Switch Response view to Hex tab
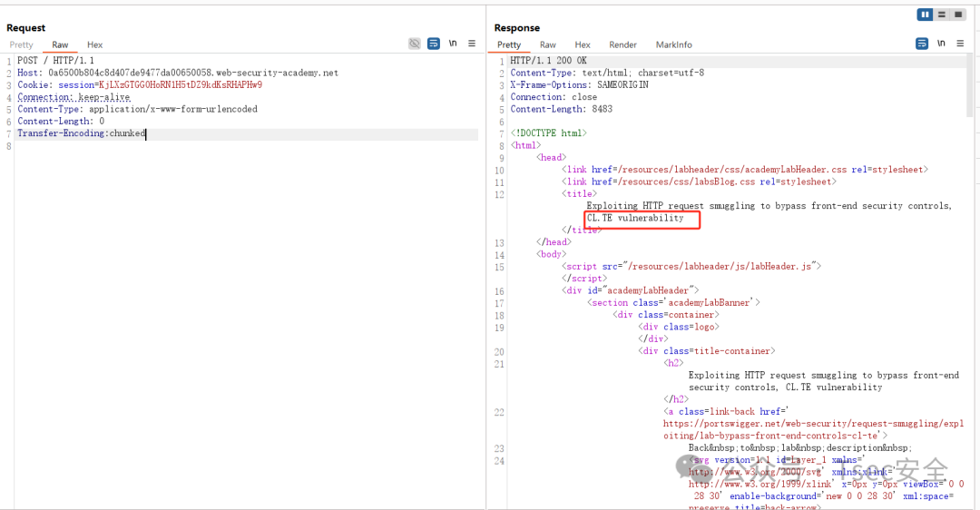This screenshot has height=510, width=980. [583, 45]
